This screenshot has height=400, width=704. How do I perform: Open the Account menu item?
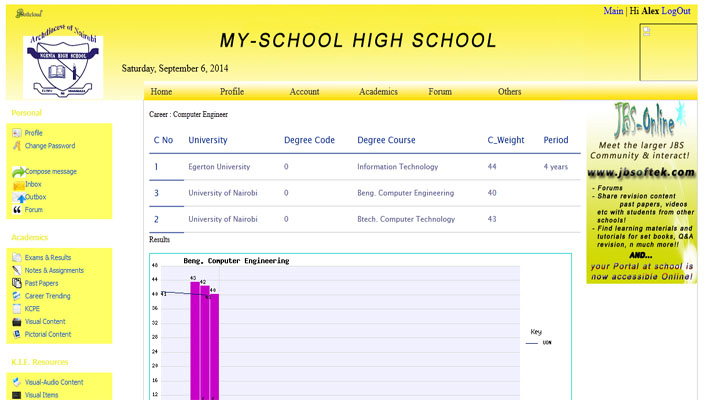(304, 92)
